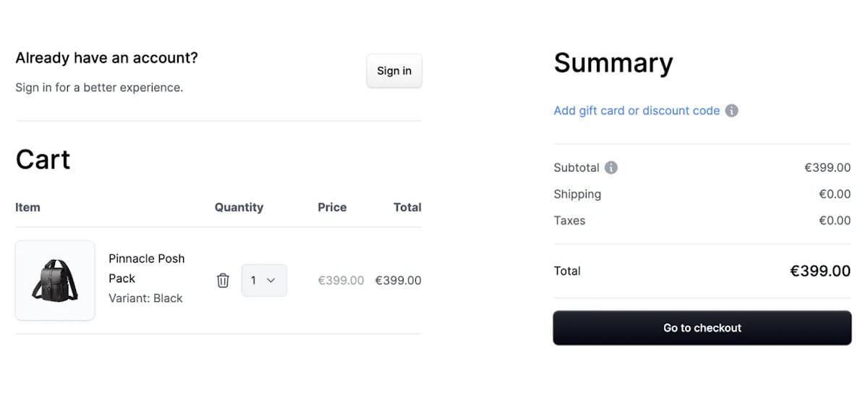Expand quantity selector using its chevron arrow
868x404 pixels.
pyautogui.click(x=271, y=280)
